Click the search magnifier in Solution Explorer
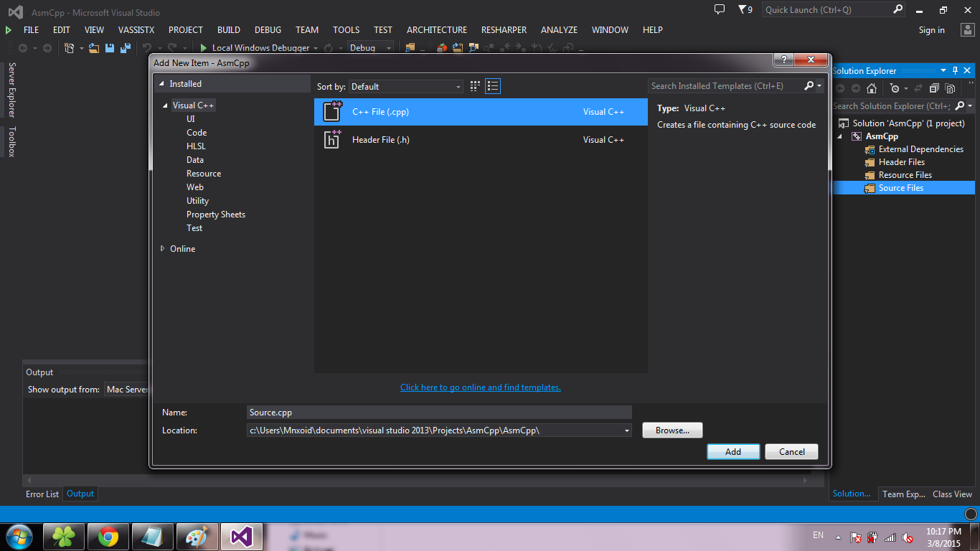Image resolution: width=980 pixels, height=551 pixels. [959, 105]
